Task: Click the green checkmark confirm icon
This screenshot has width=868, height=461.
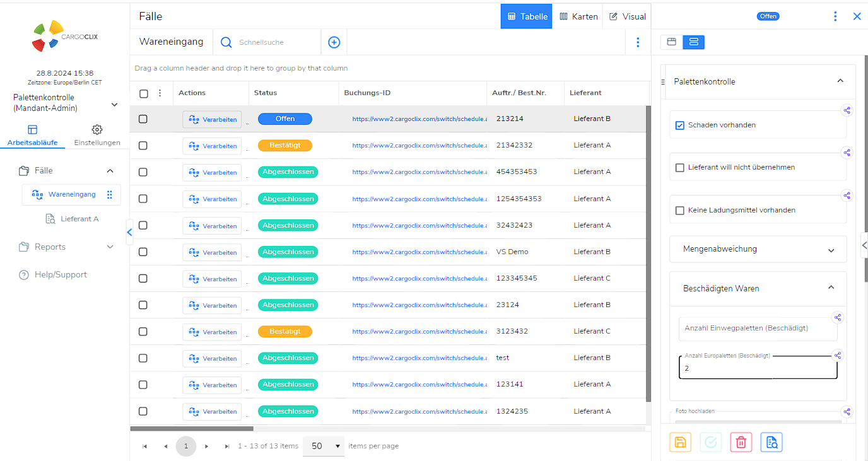Action: (x=711, y=442)
